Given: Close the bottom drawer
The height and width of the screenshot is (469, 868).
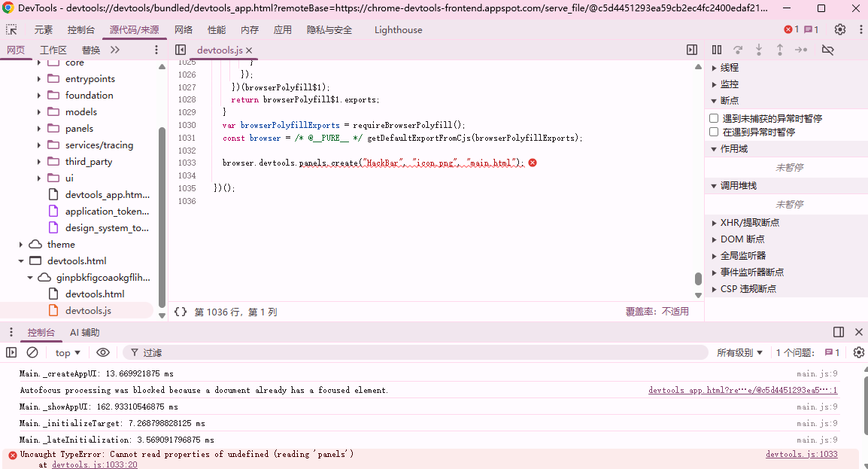Looking at the screenshot, I should 858,332.
